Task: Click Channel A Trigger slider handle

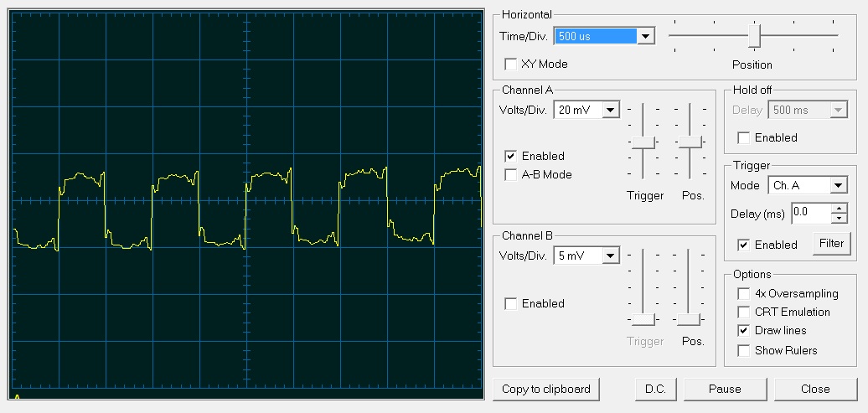Action: tap(643, 142)
